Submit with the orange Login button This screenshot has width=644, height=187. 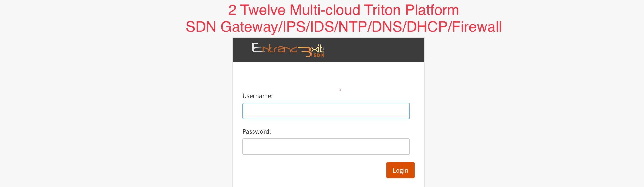click(x=400, y=170)
